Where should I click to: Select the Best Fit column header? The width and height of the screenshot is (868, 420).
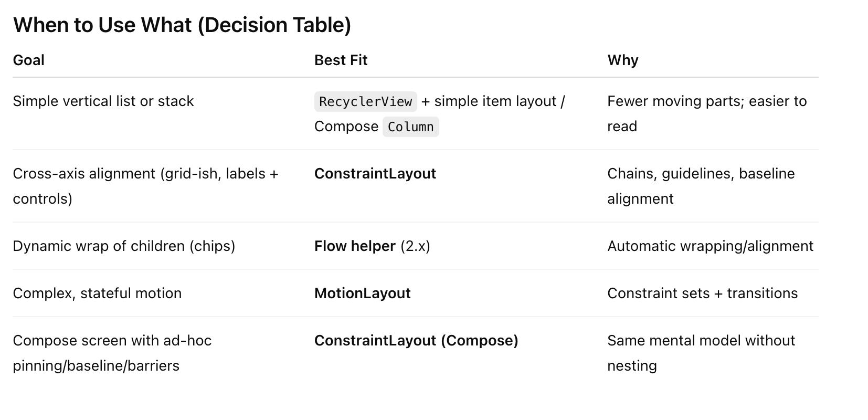(341, 60)
